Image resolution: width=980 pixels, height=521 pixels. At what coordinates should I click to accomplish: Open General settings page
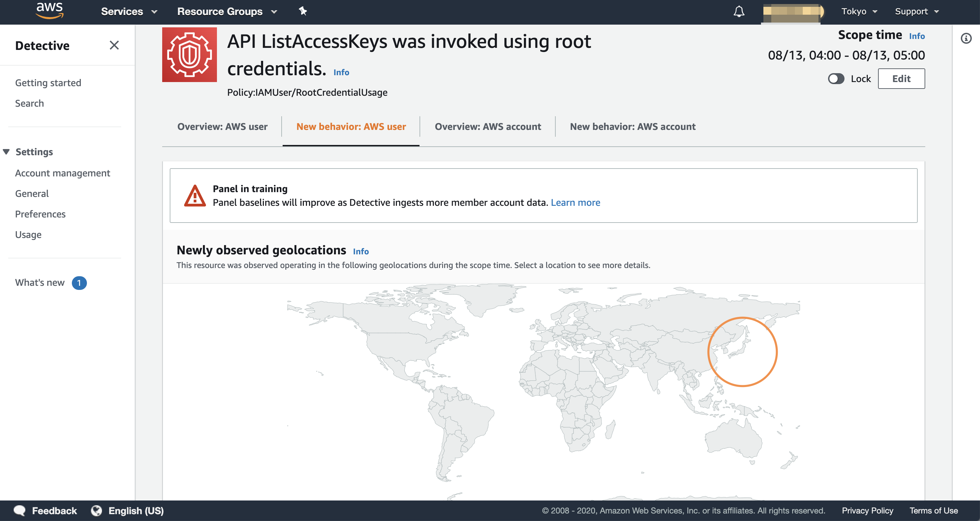click(32, 194)
